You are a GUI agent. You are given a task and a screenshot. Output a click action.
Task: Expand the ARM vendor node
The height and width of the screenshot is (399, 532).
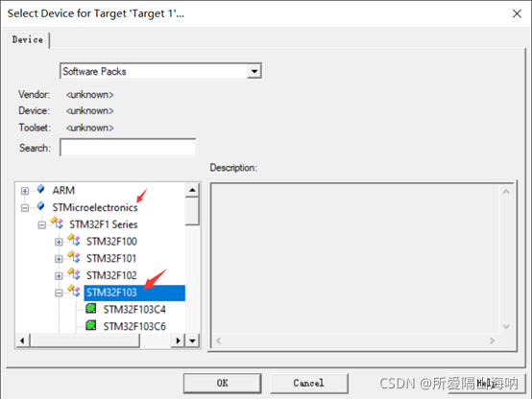(25, 191)
